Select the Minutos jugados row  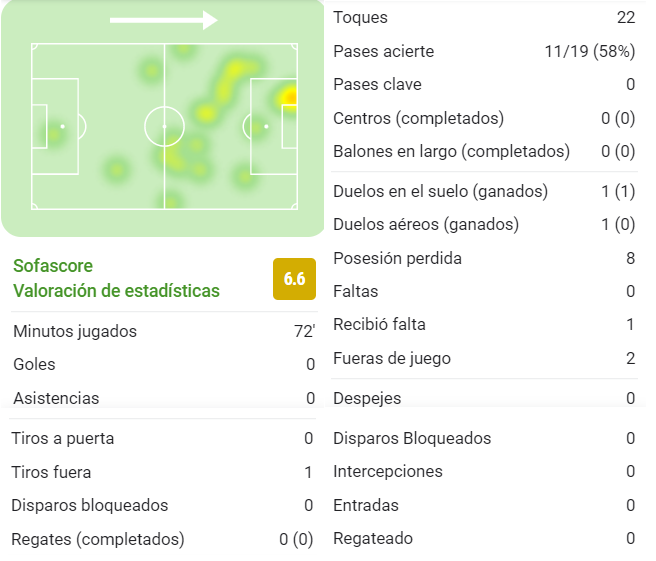point(164,331)
